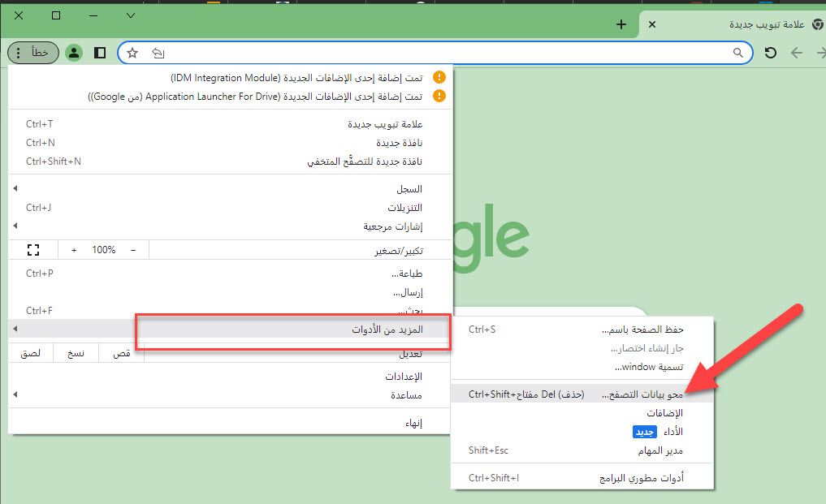Image resolution: width=826 pixels, height=504 pixels.
Task: Decrease zoom with the minus button
Action: [133, 250]
